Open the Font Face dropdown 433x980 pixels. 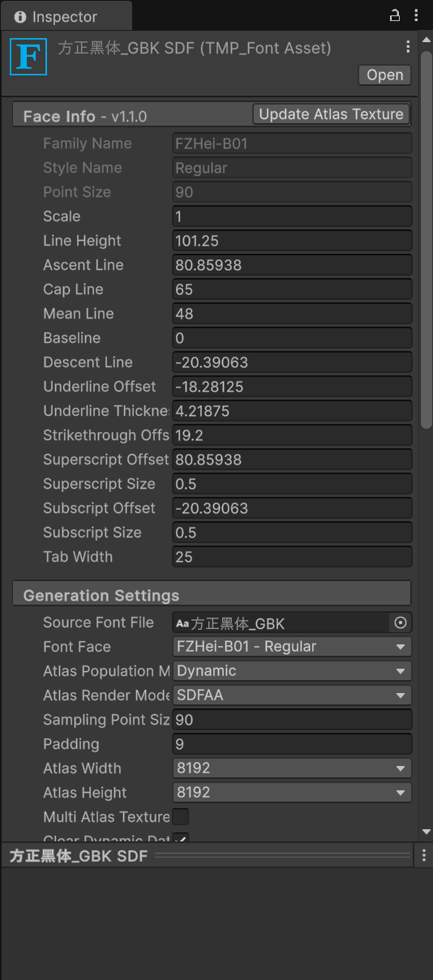pyautogui.click(x=293, y=647)
